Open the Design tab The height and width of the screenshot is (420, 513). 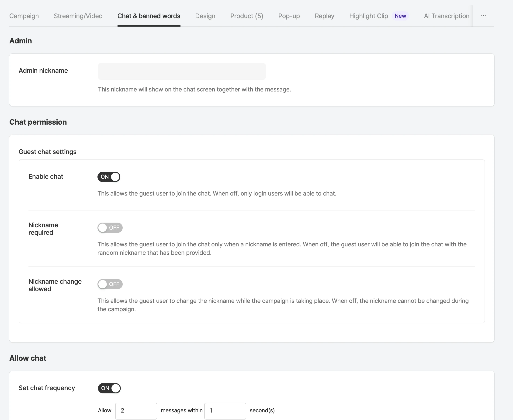pos(205,16)
